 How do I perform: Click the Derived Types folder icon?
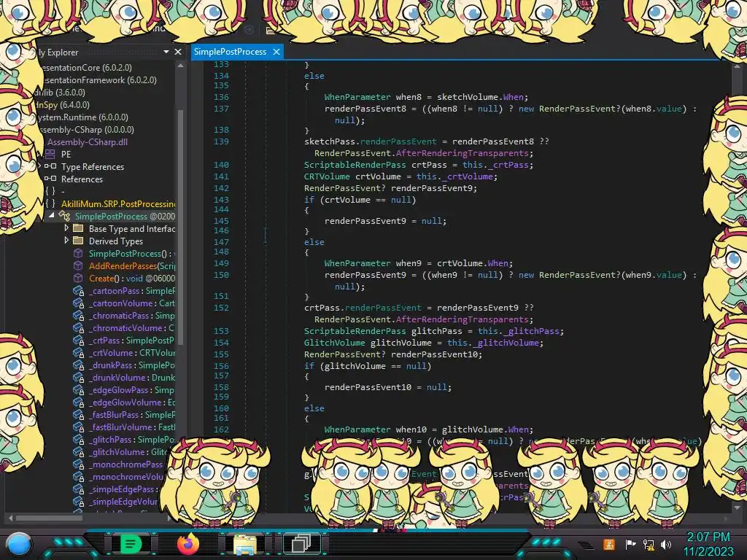click(78, 241)
